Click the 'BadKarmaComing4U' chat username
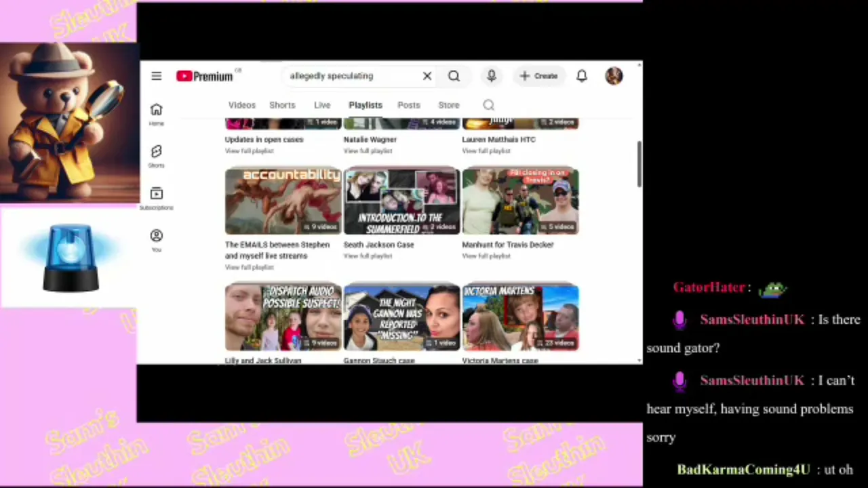The width and height of the screenshot is (868, 488). tap(744, 469)
